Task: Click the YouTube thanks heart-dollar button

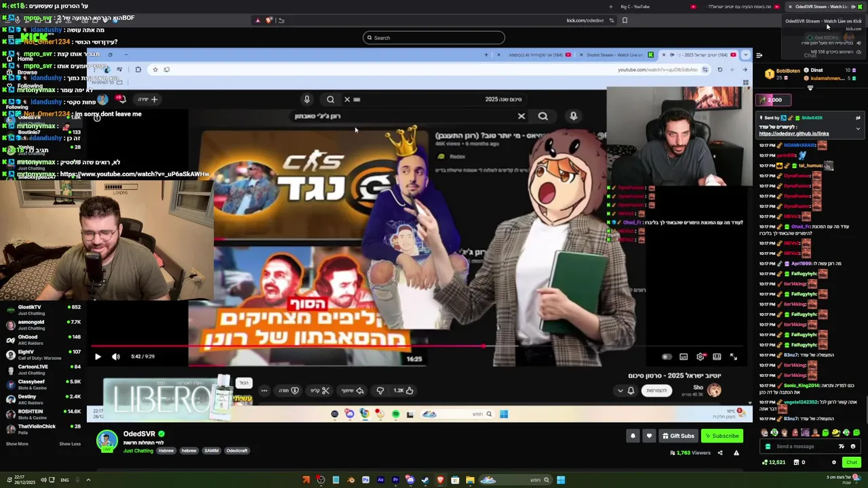Action: 289,390
